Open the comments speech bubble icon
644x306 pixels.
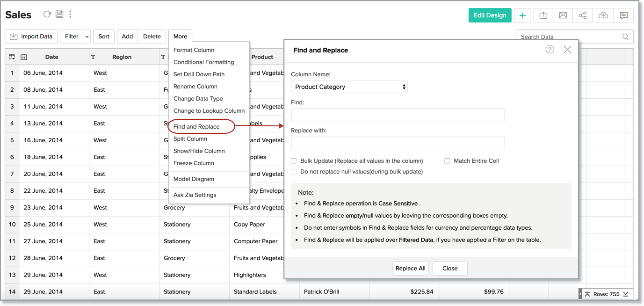(x=623, y=15)
